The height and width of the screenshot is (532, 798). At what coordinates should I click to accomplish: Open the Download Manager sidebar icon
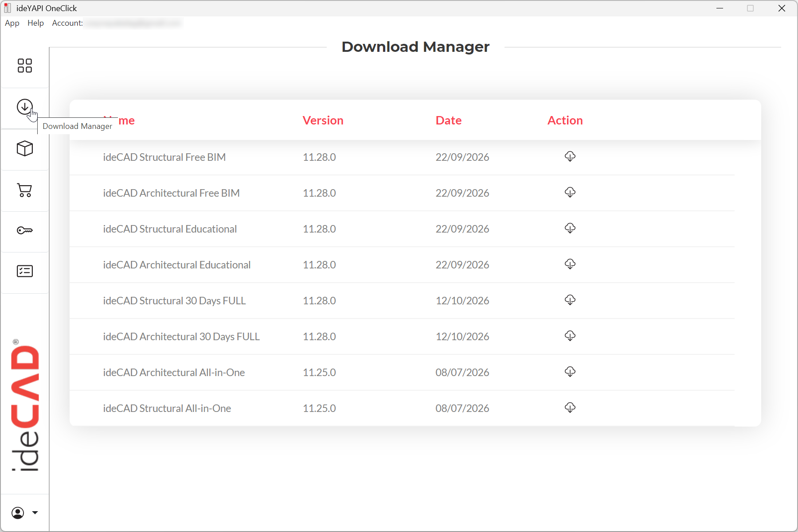click(25, 107)
